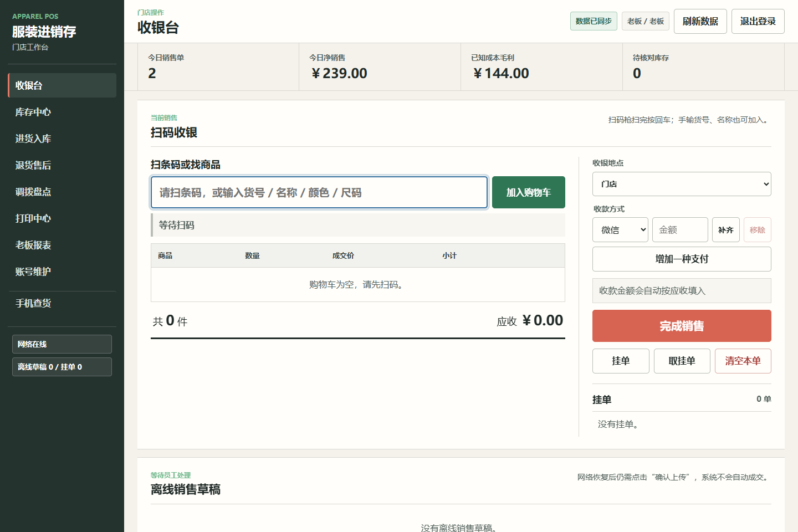Click the 网络在线 status badge
Screen dimensions: 798x532
(62, 344)
